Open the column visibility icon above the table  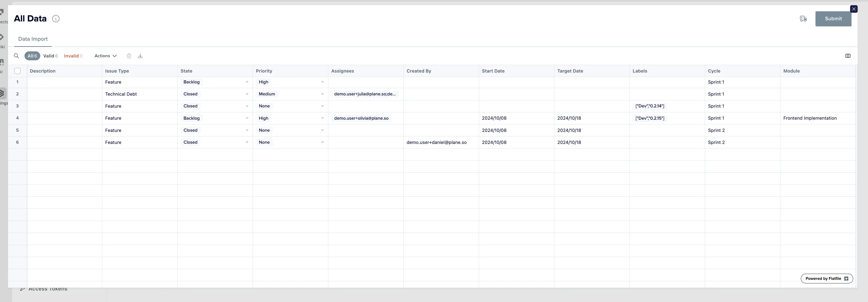(848, 56)
